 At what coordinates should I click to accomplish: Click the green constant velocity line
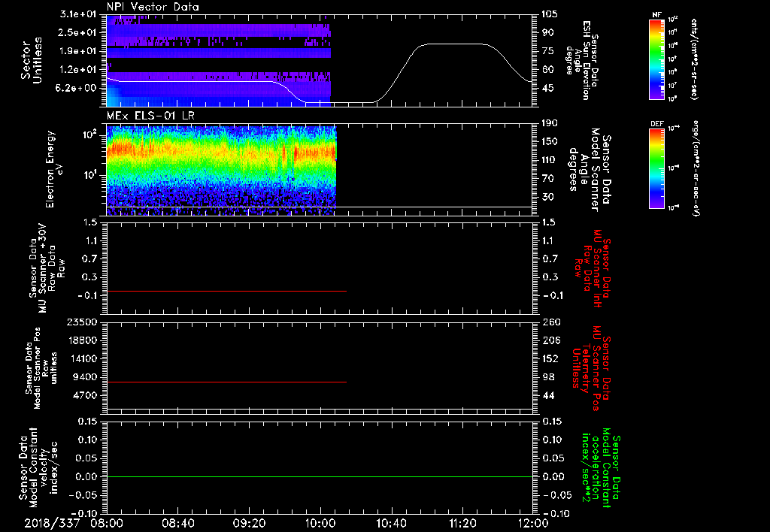click(320, 476)
